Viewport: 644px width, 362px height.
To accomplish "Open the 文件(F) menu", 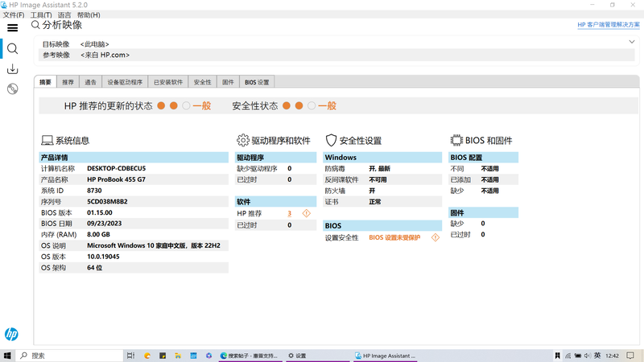I will (x=14, y=15).
